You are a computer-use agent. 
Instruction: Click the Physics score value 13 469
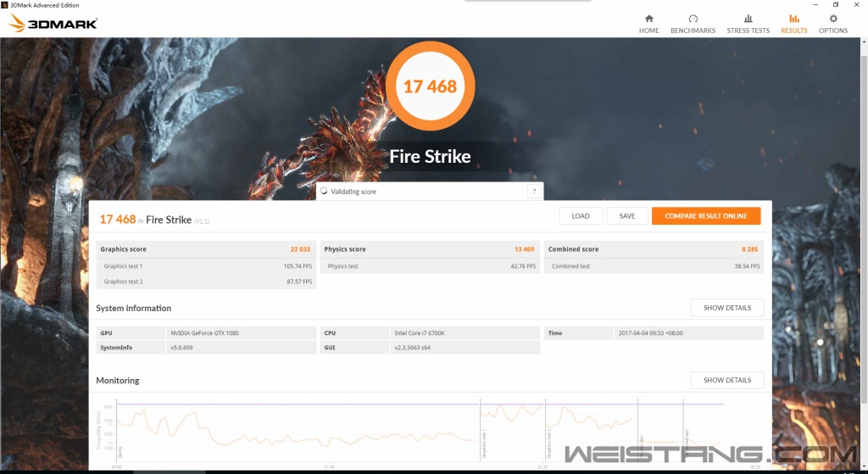[x=524, y=249]
